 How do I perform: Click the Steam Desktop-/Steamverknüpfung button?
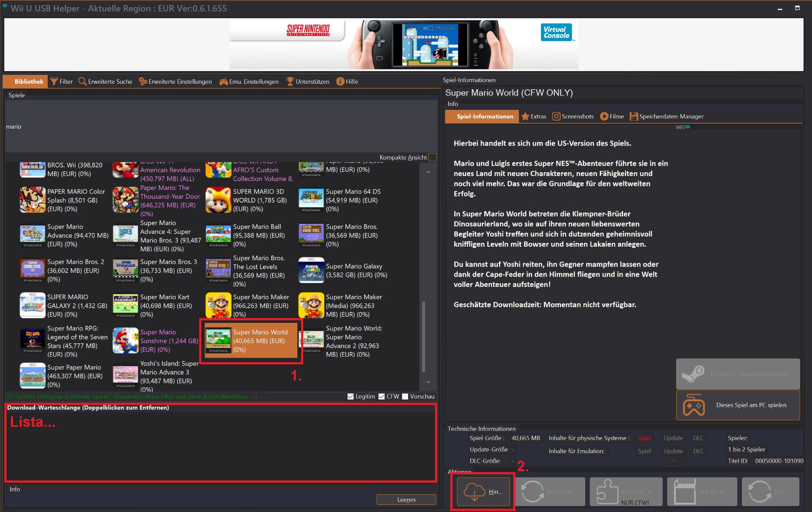click(738, 374)
